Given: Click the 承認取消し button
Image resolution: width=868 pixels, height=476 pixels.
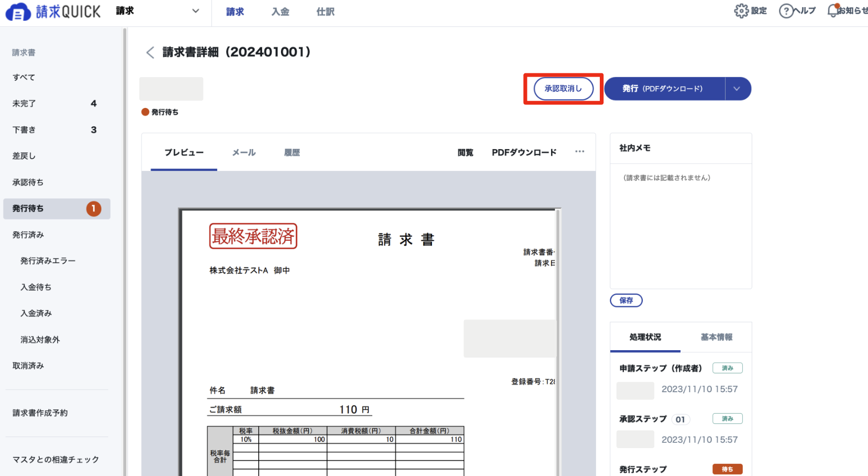Looking at the screenshot, I should (x=563, y=88).
